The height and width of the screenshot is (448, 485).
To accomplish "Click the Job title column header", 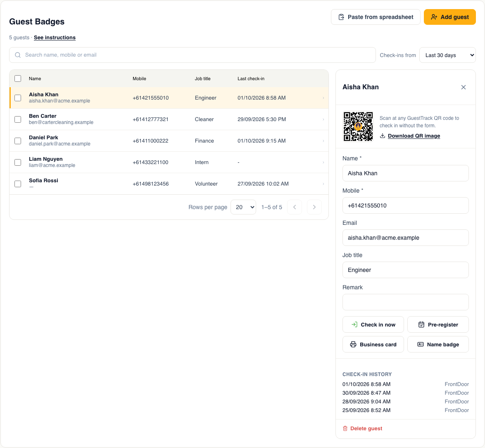I will 202,79.
